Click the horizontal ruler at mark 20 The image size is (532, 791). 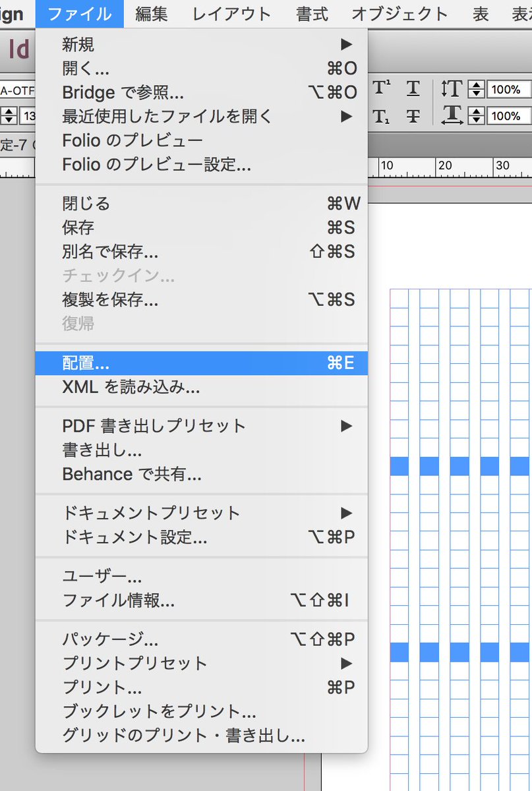445,166
